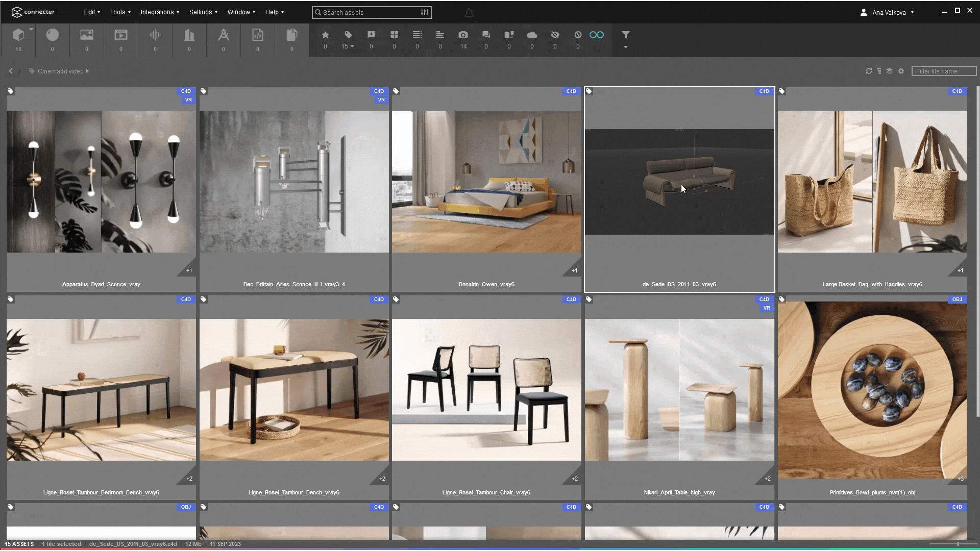
Task: Expand the tag count 15 dropdown
Action: tap(352, 46)
